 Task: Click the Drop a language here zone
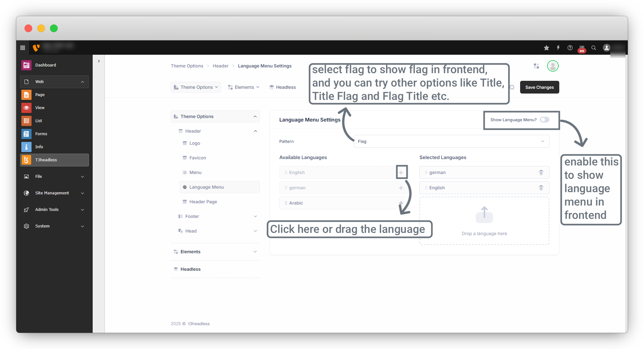point(484,221)
